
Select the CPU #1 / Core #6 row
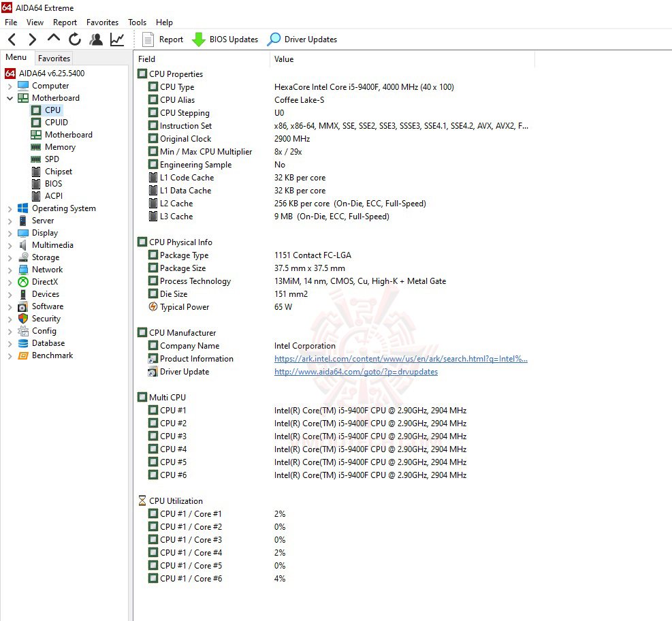coord(334,579)
